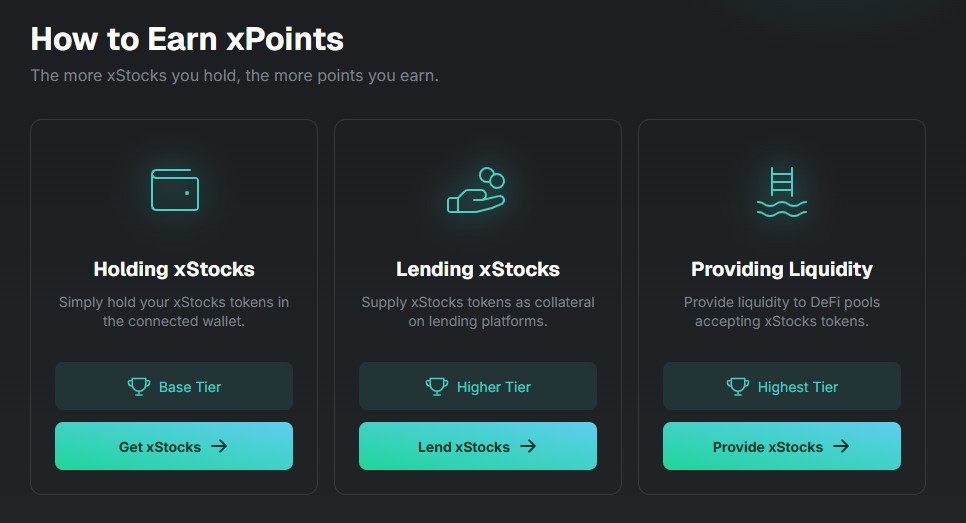Click the lending platforms collateral description text
This screenshot has width=966, height=523.
(x=478, y=312)
